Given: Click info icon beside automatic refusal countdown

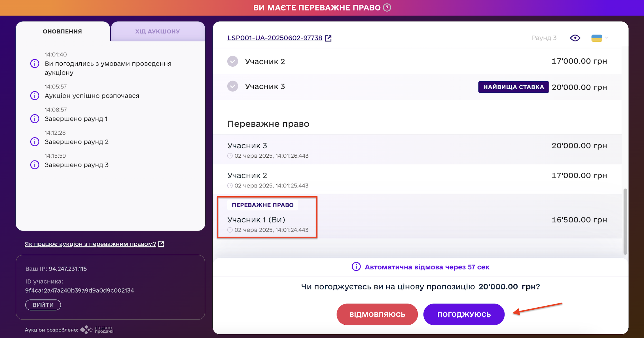Looking at the screenshot, I should [356, 267].
